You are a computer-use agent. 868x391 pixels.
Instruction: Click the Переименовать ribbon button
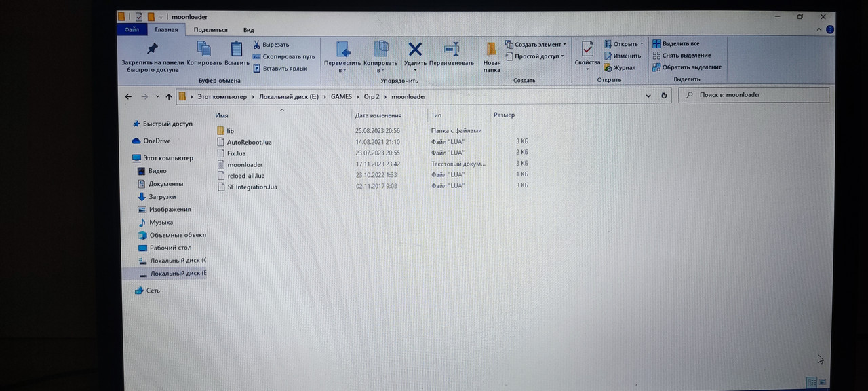click(x=452, y=54)
